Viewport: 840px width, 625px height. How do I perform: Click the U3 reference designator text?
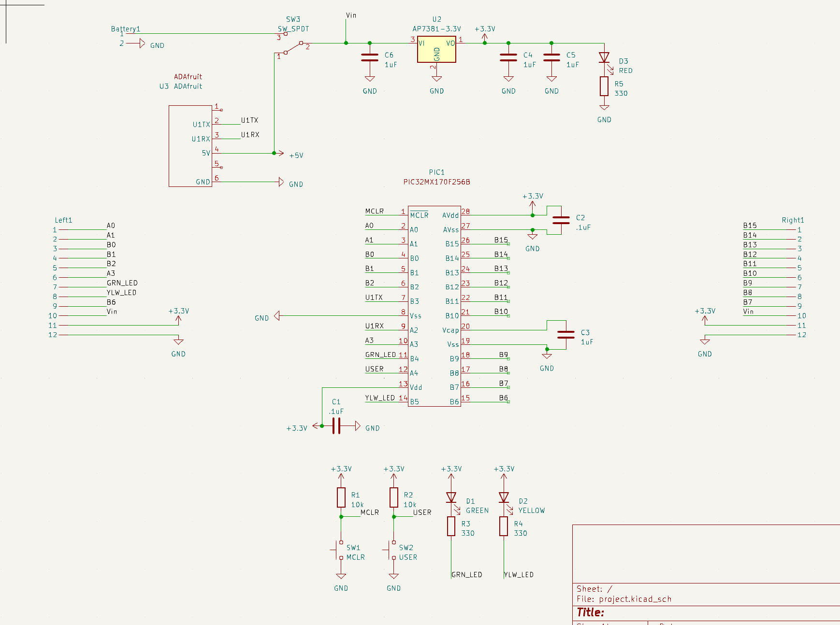[x=164, y=86]
